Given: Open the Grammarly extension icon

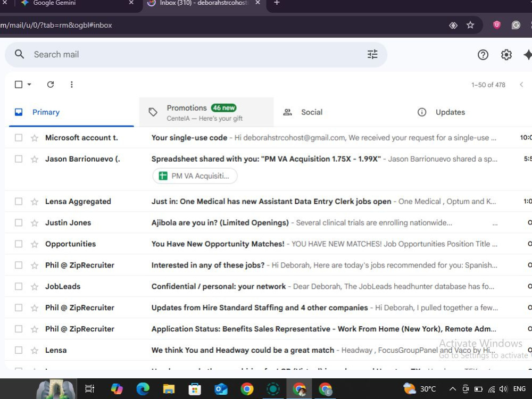Looking at the screenshot, I should [516, 25].
